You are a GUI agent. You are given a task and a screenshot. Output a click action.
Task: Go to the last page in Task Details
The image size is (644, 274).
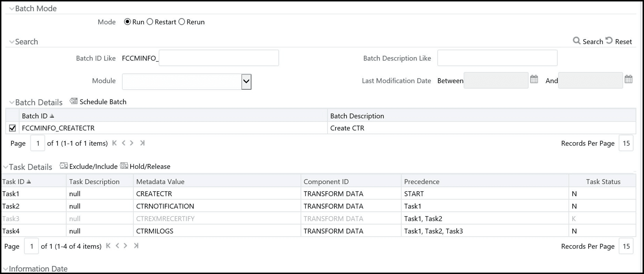136,246
